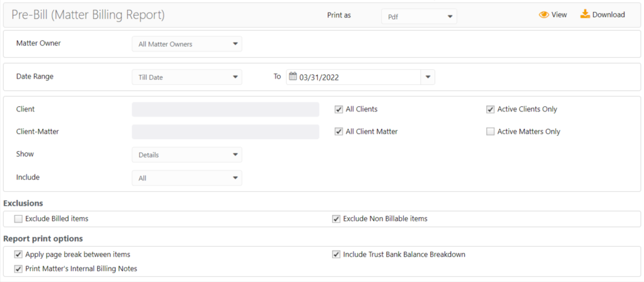
Task: Click the Client-Matter input field
Action: [225, 132]
